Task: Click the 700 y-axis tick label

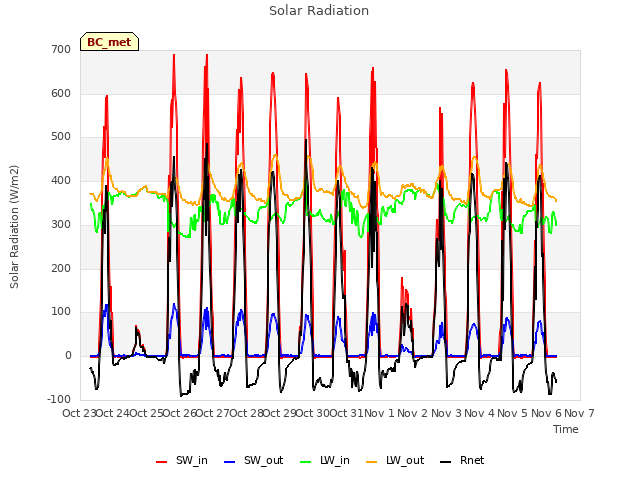Action: 61,50
